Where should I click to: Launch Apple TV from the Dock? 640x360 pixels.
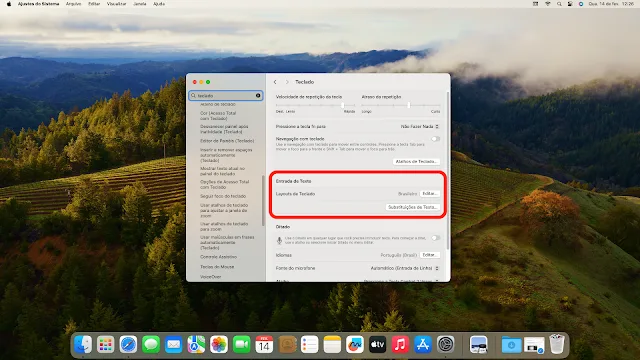(377, 344)
